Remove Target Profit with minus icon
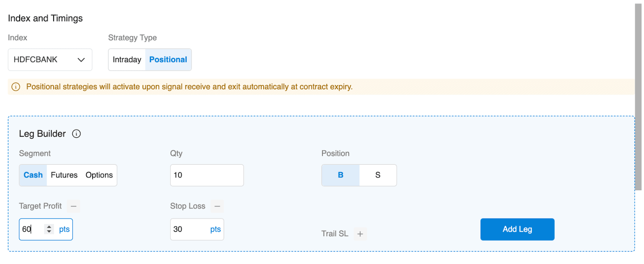Image resolution: width=644 pixels, height=264 pixels. click(73, 206)
